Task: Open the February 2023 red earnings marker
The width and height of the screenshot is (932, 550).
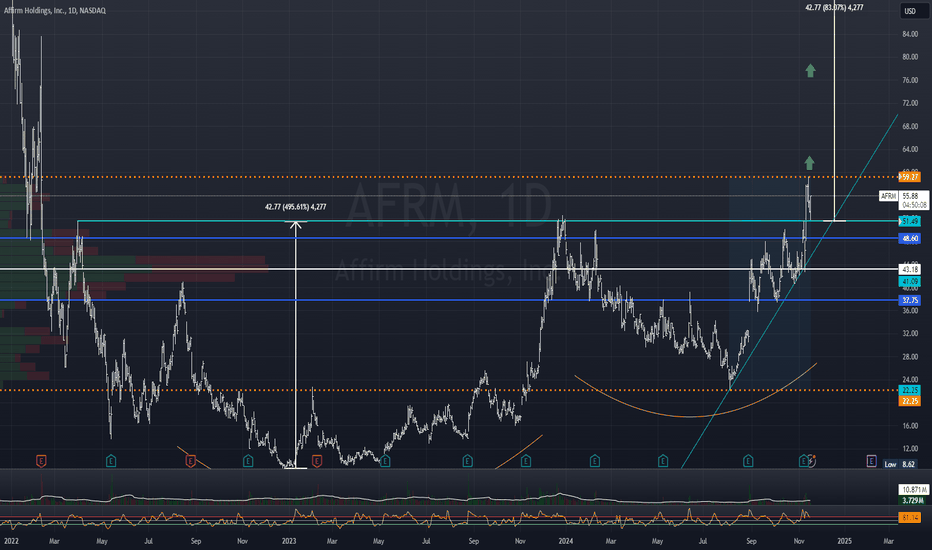Action: [317, 460]
